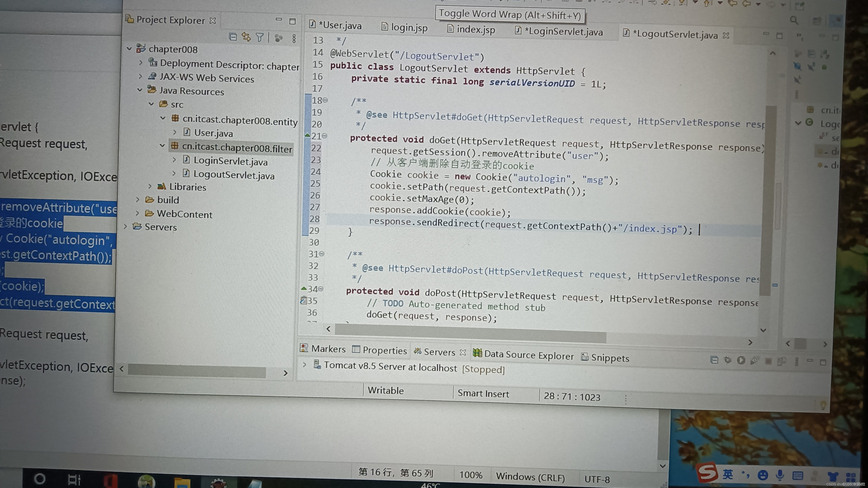Select LogoutServlet.java in the tree

pyautogui.click(x=229, y=175)
